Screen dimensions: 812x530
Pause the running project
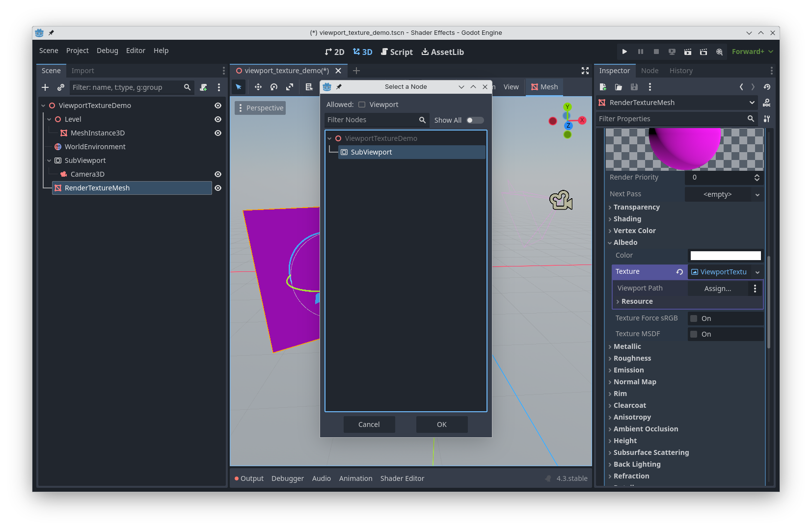(x=640, y=52)
